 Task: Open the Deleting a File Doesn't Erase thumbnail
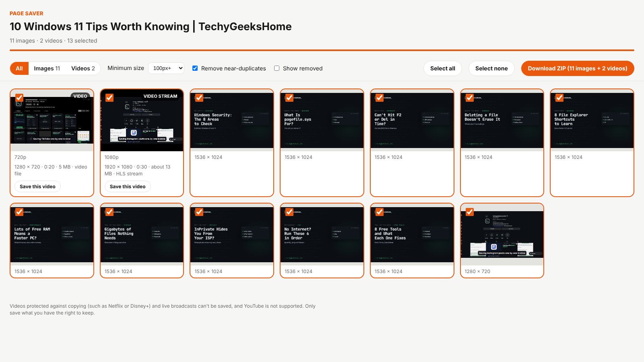[502, 120]
